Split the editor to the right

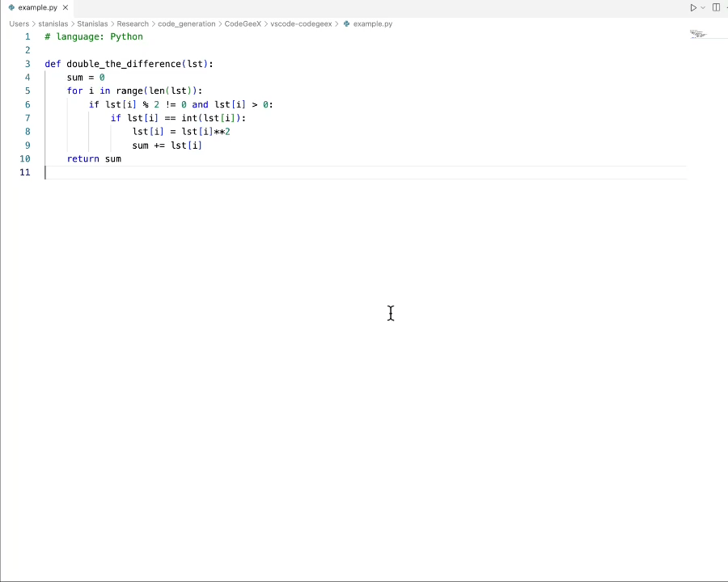716,7
